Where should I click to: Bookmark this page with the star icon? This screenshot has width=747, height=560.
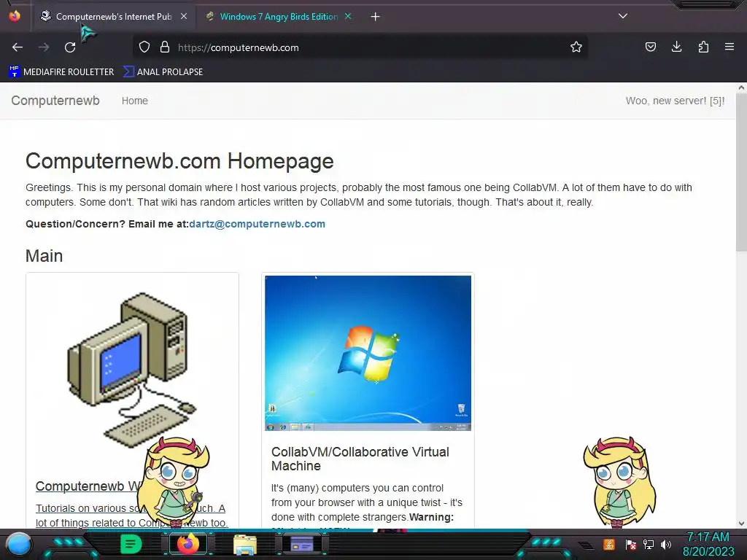pyautogui.click(x=576, y=47)
